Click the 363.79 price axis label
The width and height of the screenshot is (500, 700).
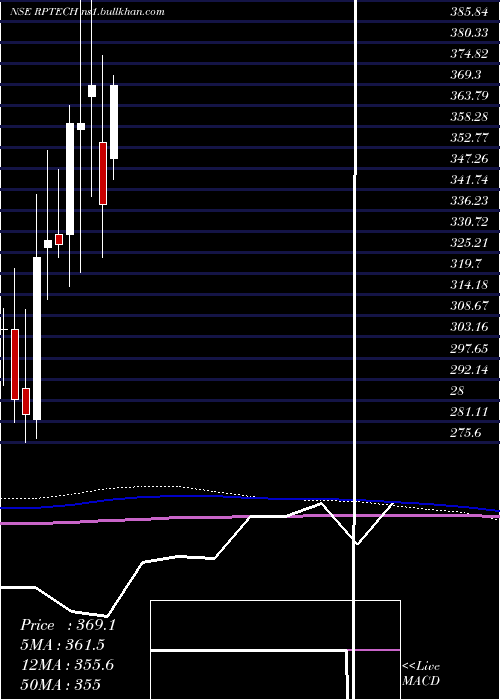(469, 96)
